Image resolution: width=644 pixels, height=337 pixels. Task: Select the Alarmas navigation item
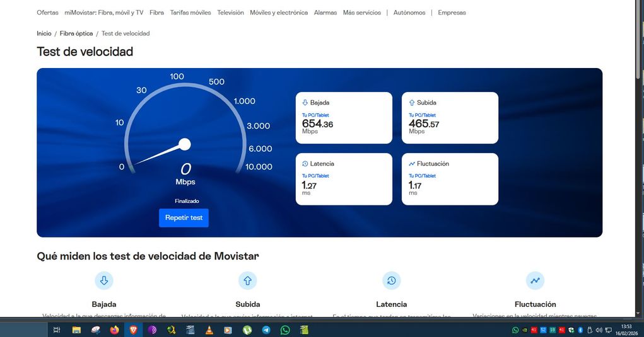point(325,13)
